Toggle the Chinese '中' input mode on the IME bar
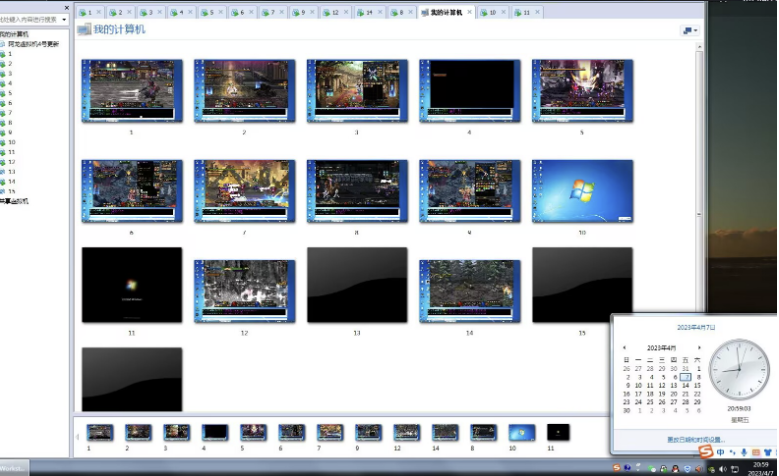Screen dimensions: 779x476 [x=720, y=452]
